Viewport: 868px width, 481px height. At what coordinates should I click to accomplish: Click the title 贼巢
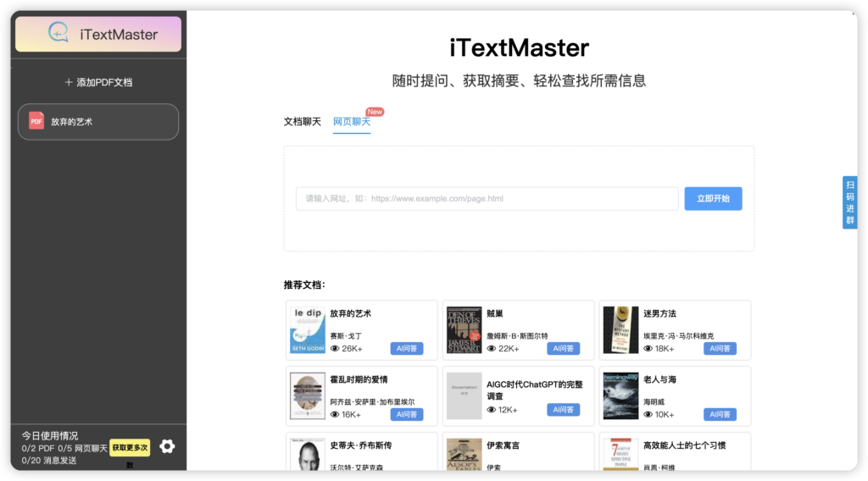[x=495, y=313]
